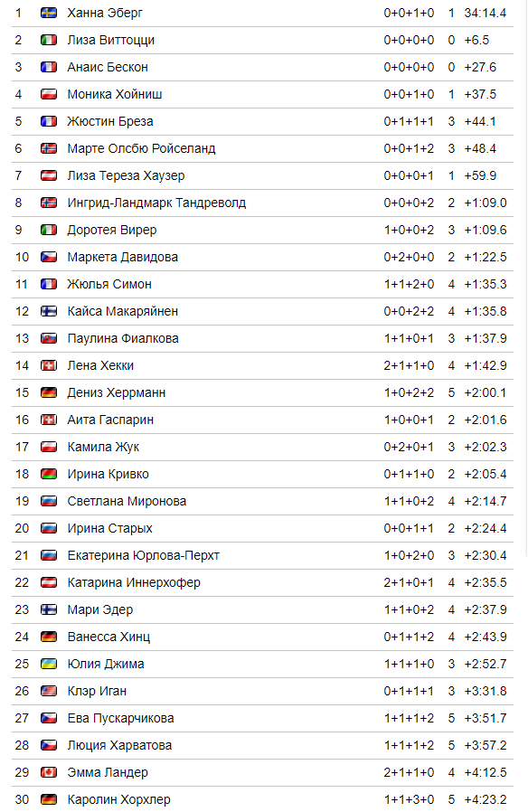This screenshot has width=528, height=812.
Task: Select athlete name Анаис Бескон
Action: [x=108, y=67]
